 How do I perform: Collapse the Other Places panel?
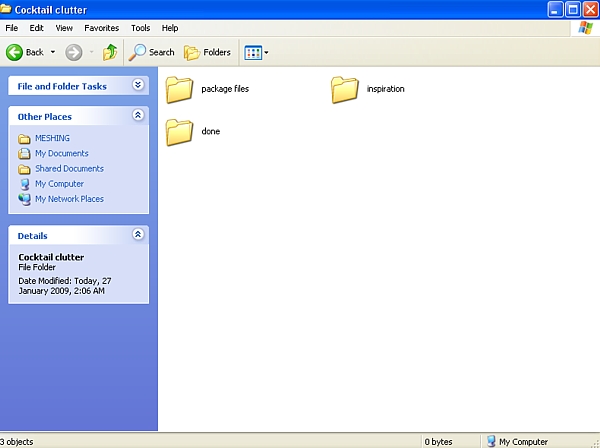point(138,116)
